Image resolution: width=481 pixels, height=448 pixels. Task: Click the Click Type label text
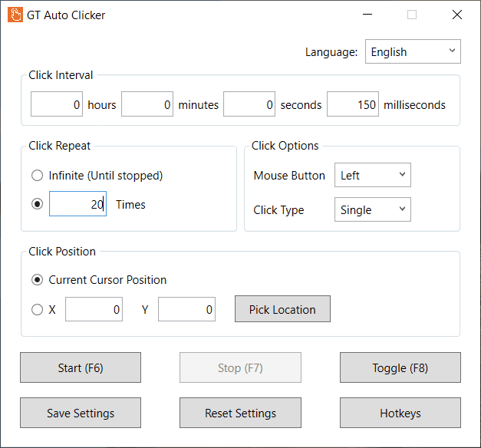pos(278,210)
